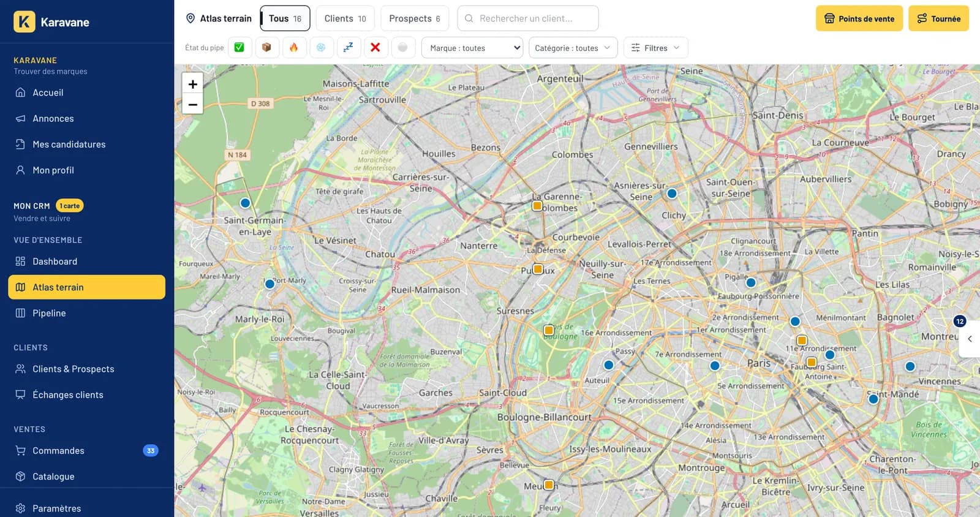Click the 1 carte badge
Viewport: 980px width, 517px height.
click(x=70, y=206)
